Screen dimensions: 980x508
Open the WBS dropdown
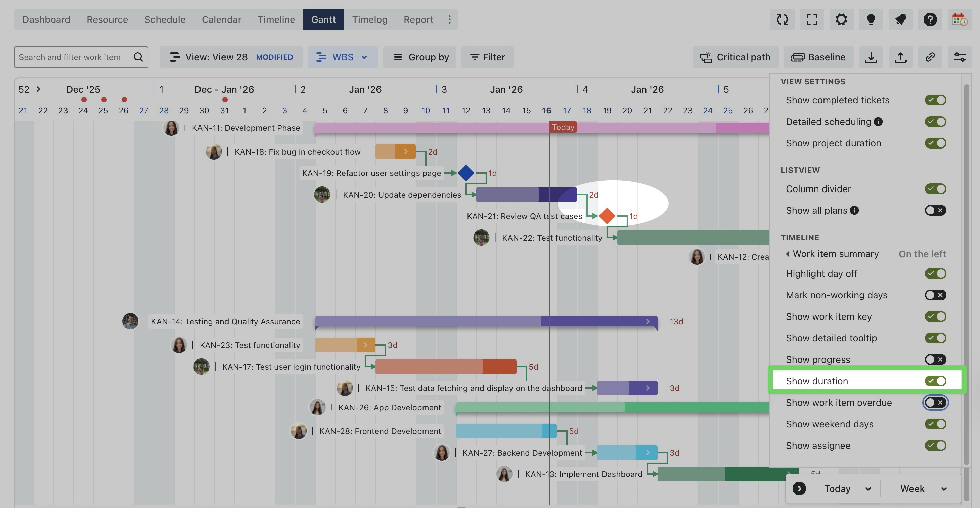tap(342, 57)
